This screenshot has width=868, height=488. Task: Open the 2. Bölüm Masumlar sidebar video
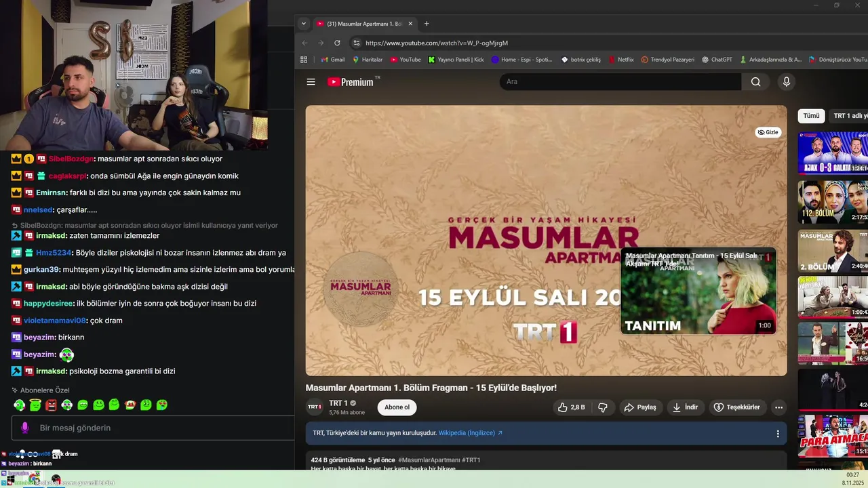pyautogui.click(x=833, y=251)
